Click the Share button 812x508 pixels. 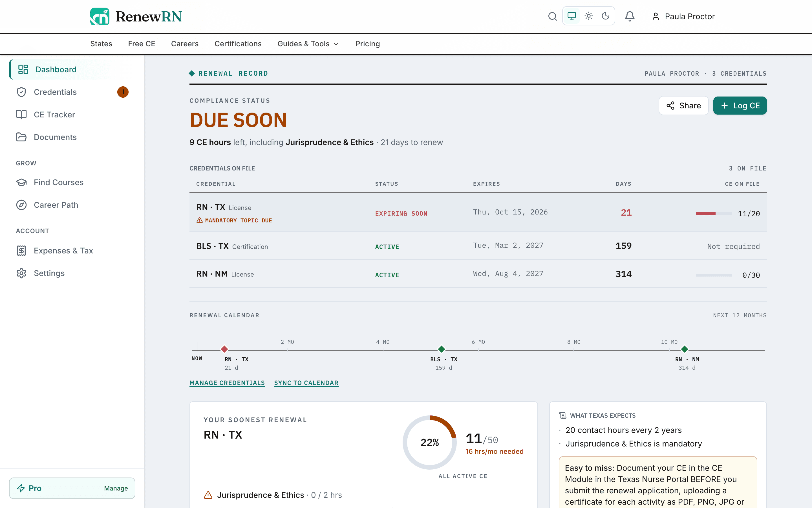[x=683, y=106]
